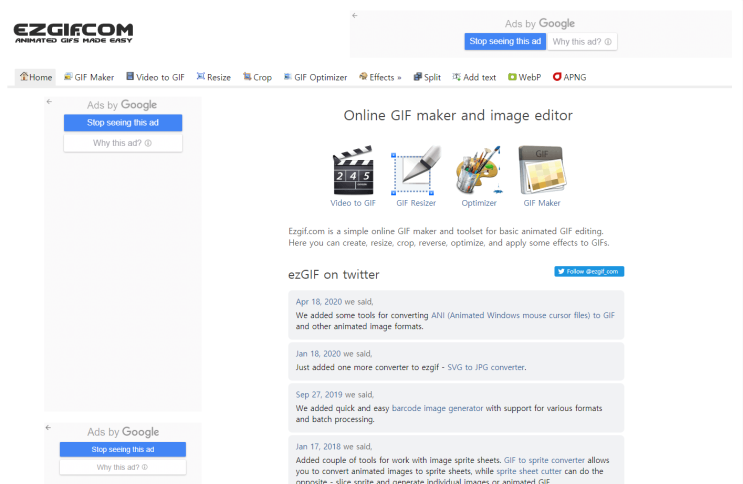
Task: Open the Jan 17, 2018 tweet date
Action: pos(318,447)
